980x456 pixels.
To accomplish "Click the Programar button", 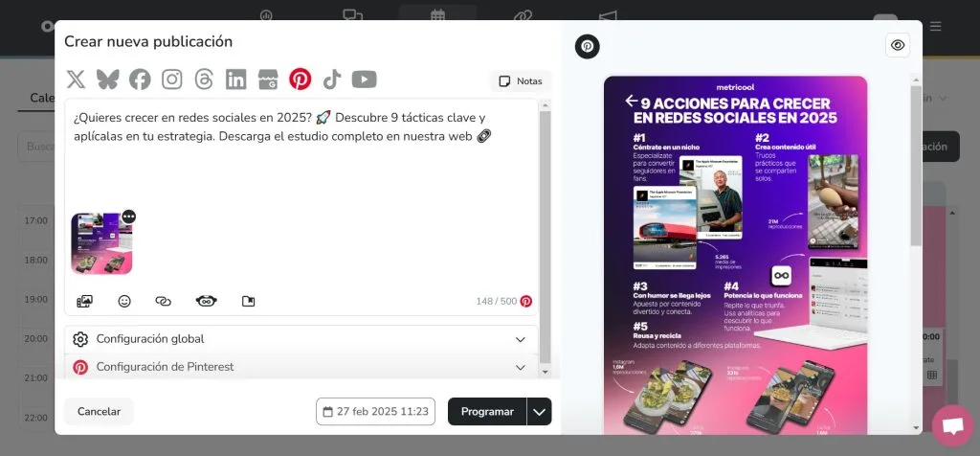I will click(x=487, y=412).
